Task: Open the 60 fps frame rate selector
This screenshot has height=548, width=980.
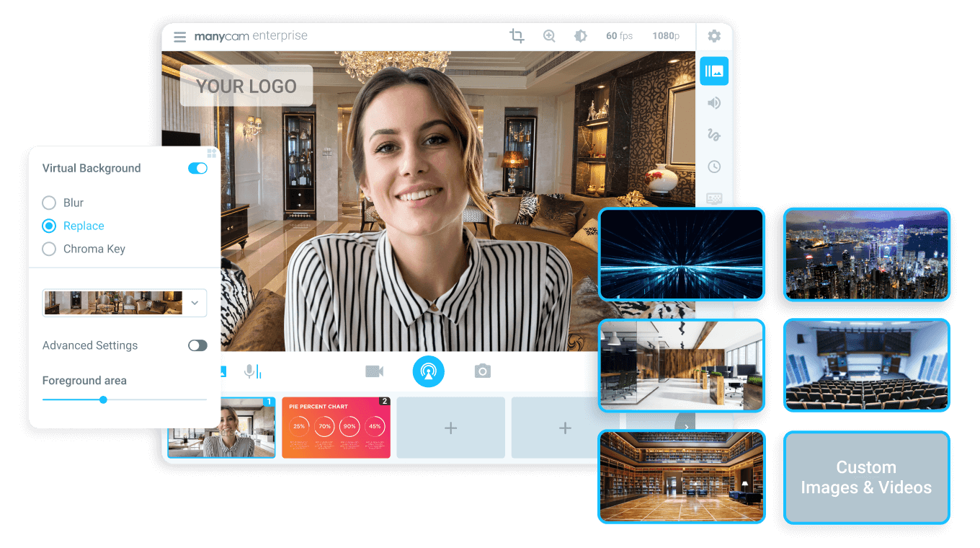Action: [618, 36]
